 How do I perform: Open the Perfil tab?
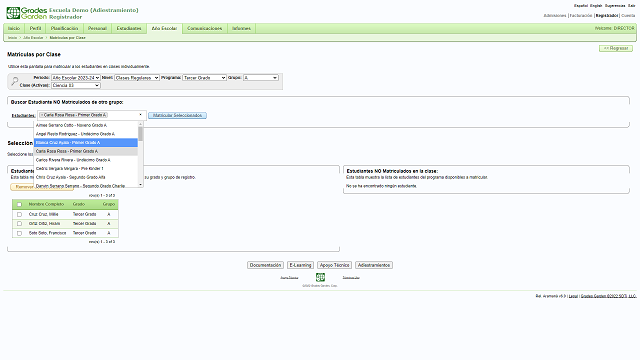pos(36,28)
